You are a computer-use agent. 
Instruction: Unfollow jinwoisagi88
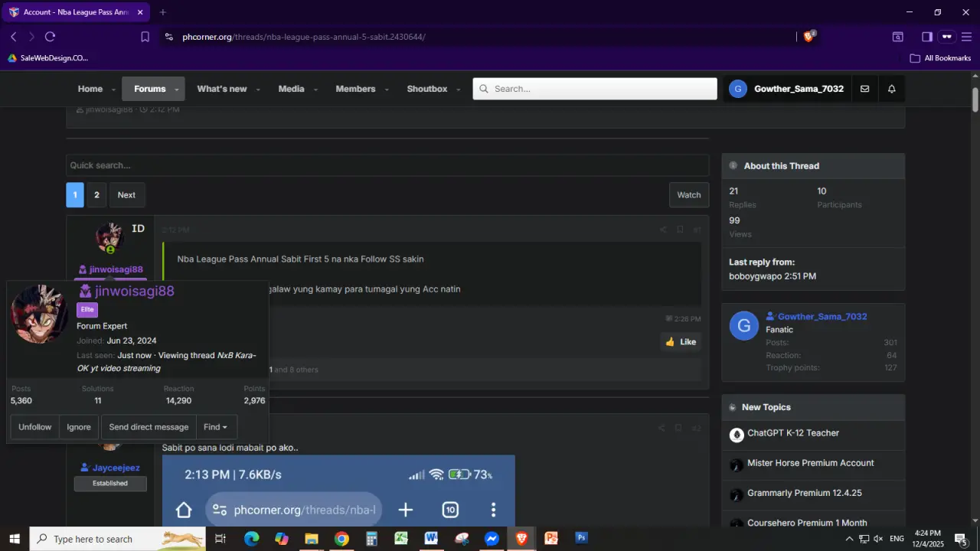[35, 427]
